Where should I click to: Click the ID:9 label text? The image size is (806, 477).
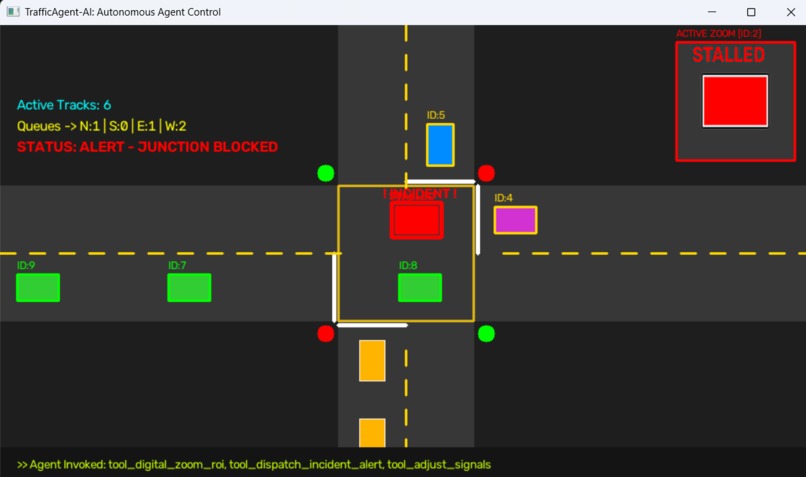(26, 265)
